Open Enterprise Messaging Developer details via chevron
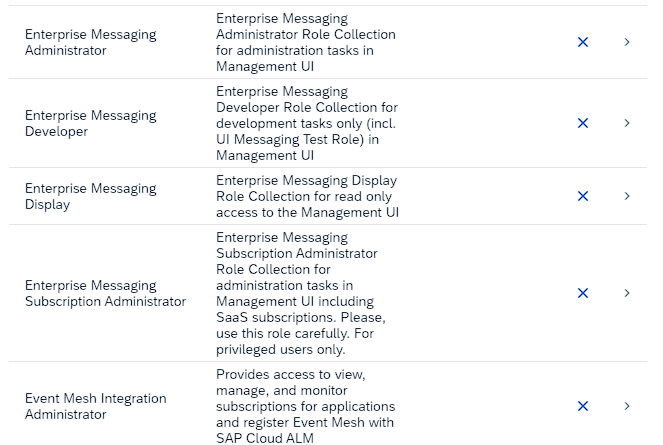This screenshot has width=663, height=445. pyautogui.click(x=627, y=123)
